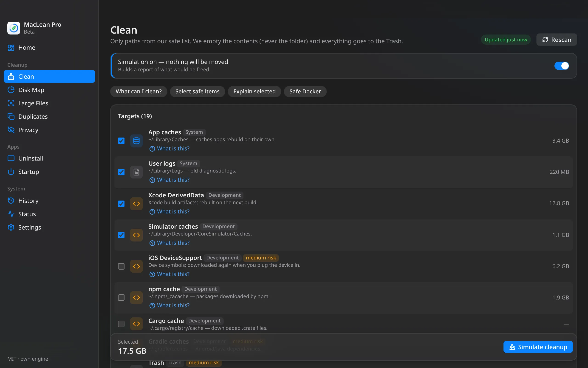This screenshot has width=588, height=368.
Task: Uncheck the Xcode DerivedData checkbox
Action: click(x=121, y=204)
